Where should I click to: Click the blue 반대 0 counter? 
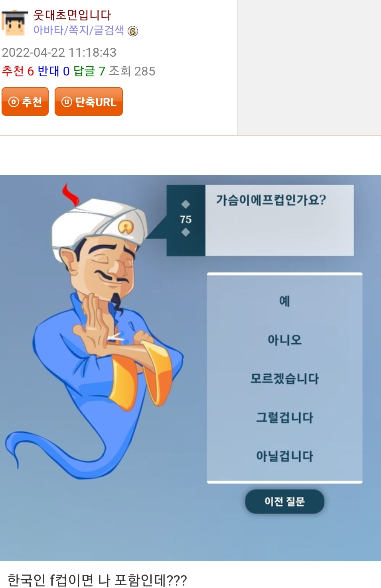tap(53, 71)
